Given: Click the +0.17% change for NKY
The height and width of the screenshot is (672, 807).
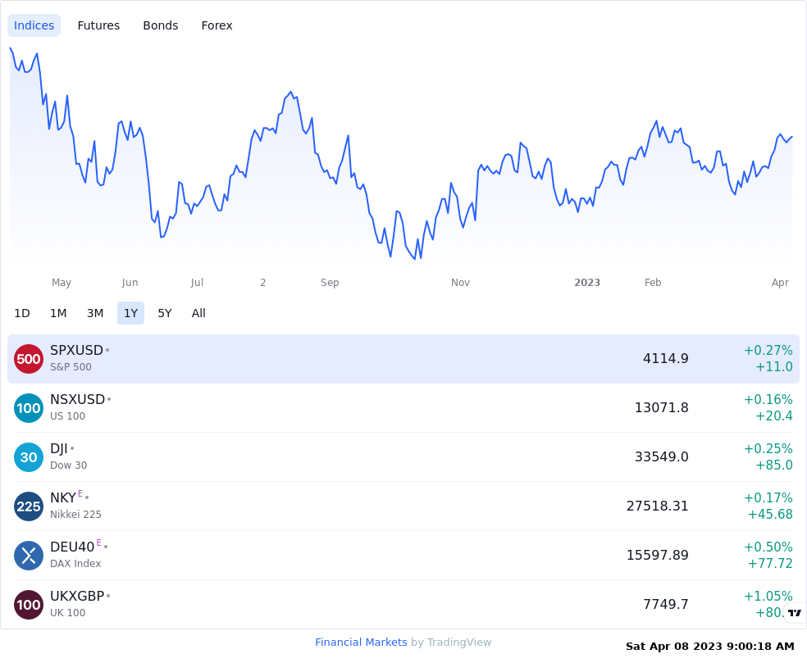Looking at the screenshot, I should pos(768,497).
